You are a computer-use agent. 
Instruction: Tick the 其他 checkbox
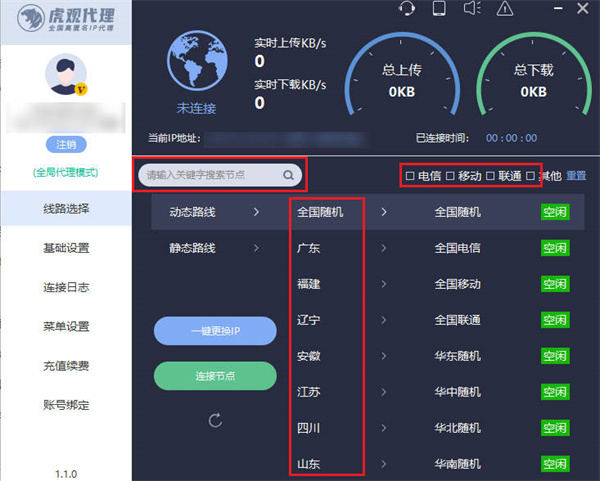(x=530, y=176)
